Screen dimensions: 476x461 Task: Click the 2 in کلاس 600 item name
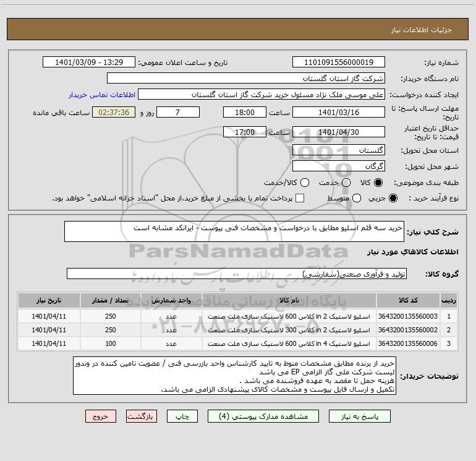289,316
